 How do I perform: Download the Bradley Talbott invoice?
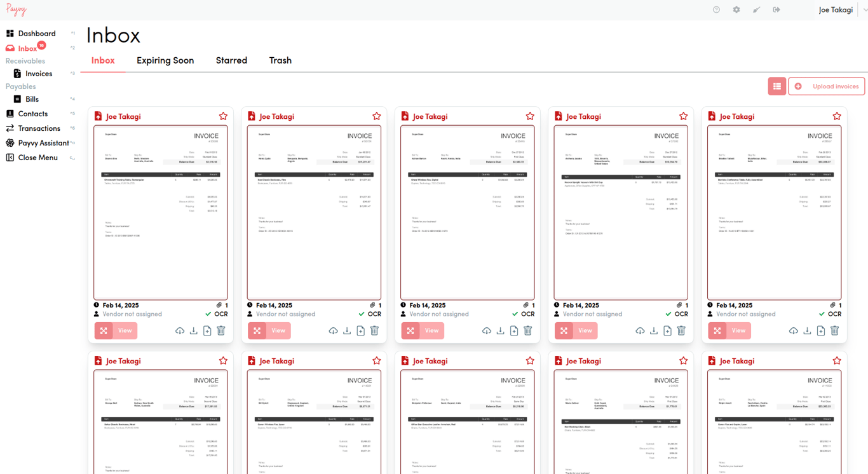(x=808, y=331)
